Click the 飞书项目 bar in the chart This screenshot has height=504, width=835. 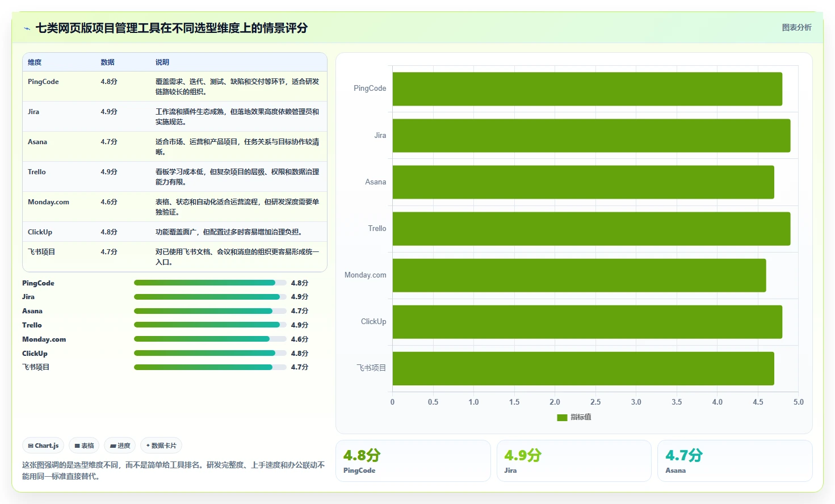pos(583,368)
